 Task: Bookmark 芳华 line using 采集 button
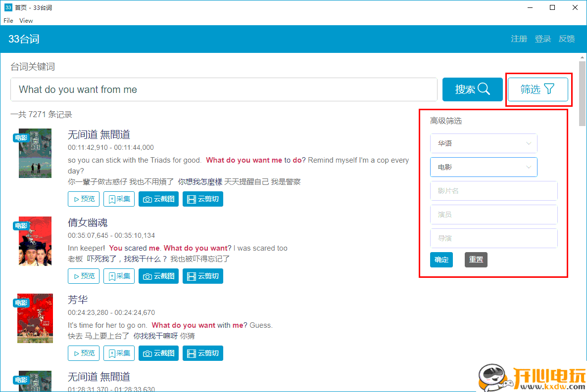(x=119, y=353)
